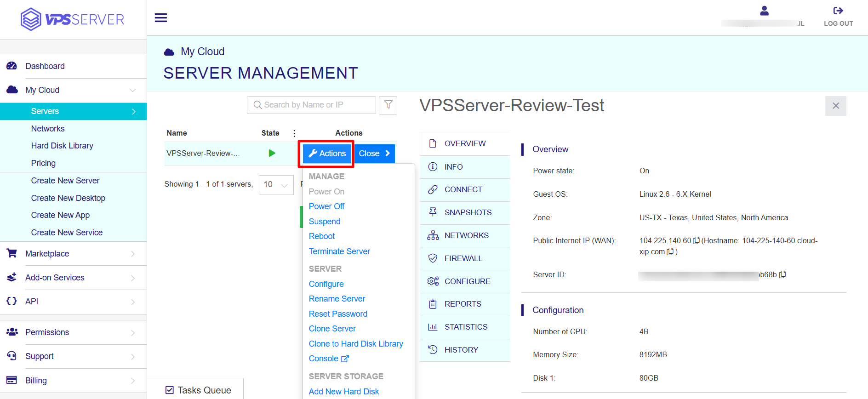Click the Firewall shield icon

point(433,258)
